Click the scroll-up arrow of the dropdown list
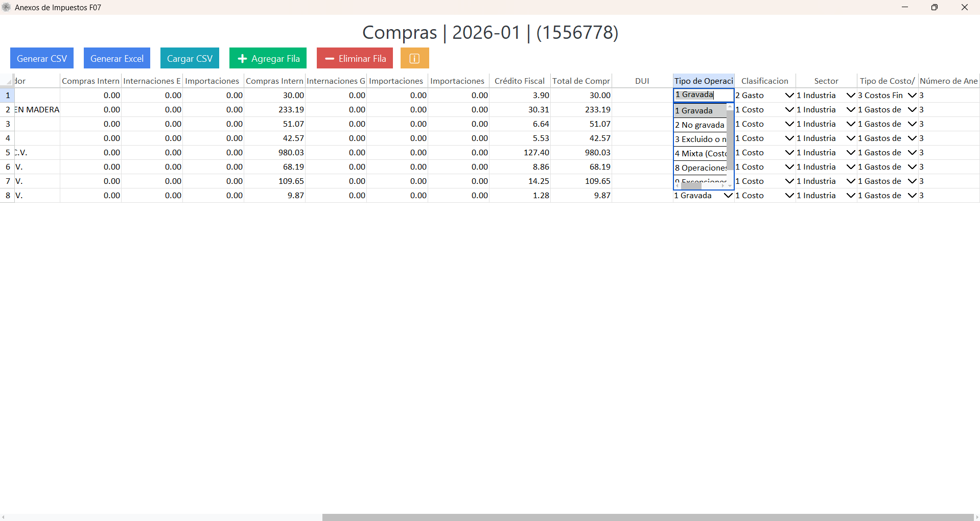This screenshot has width=980, height=521. coord(730,107)
